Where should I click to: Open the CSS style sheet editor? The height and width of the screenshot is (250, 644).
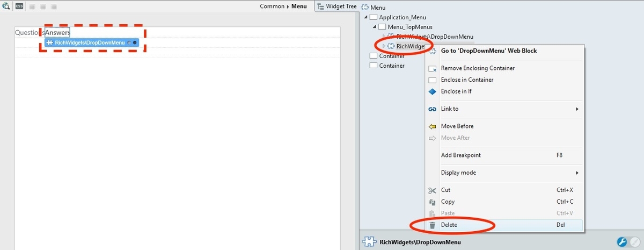19,6
